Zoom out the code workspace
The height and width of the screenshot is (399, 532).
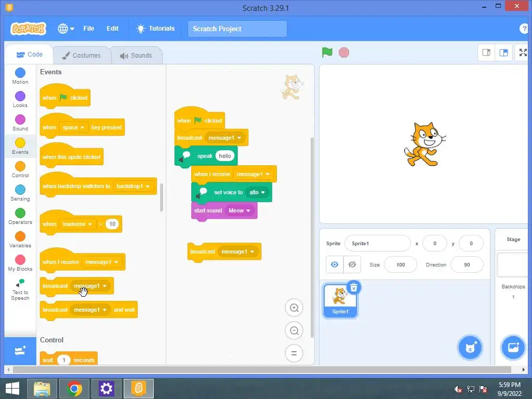click(x=294, y=330)
